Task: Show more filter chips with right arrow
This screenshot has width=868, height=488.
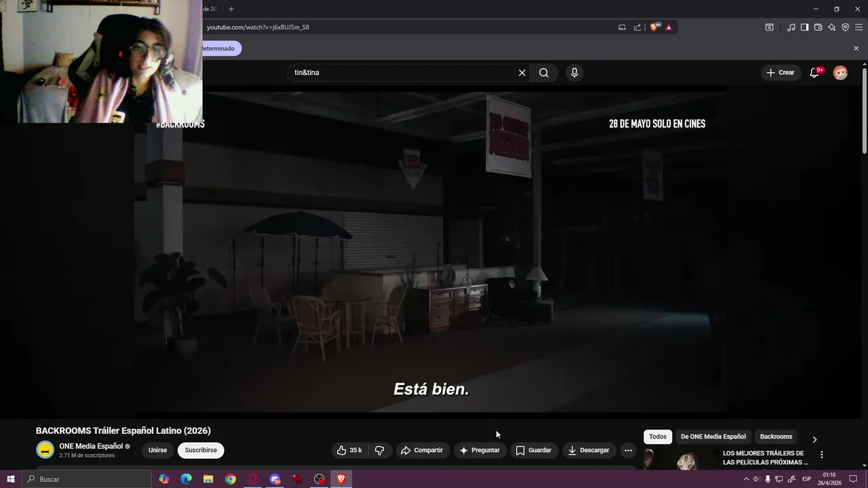Action: [x=814, y=439]
